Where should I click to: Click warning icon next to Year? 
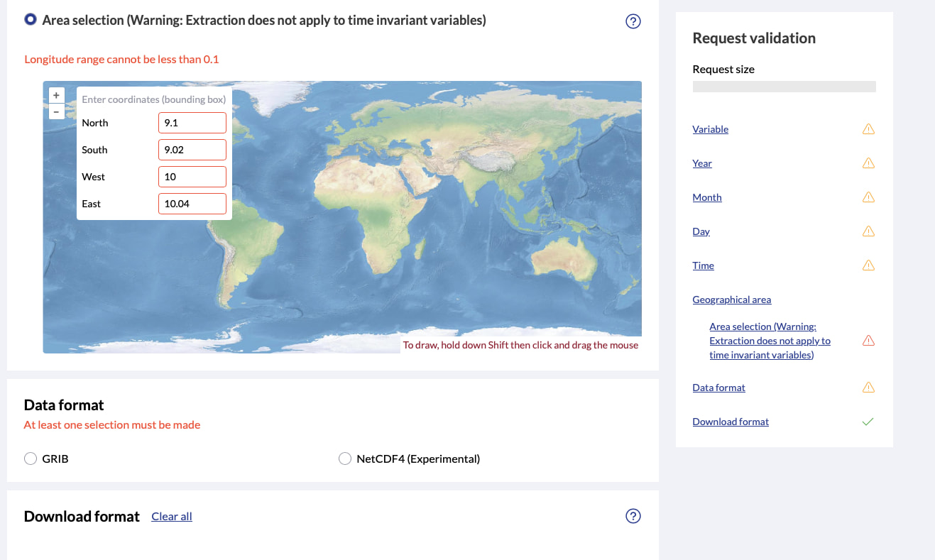click(x=868, y=163)
